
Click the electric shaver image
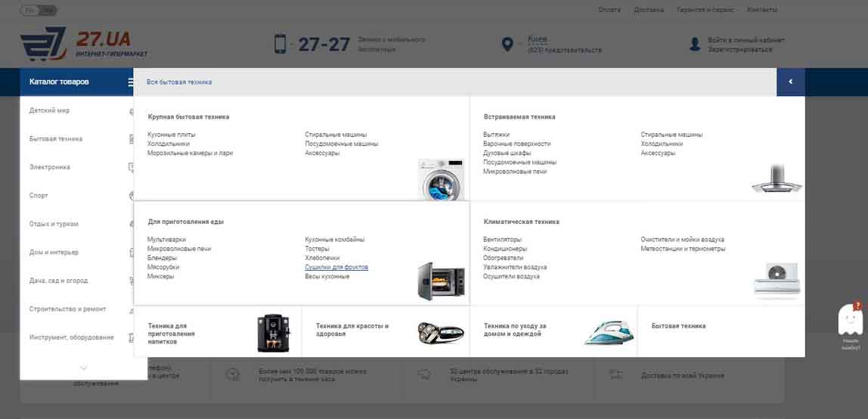pyautogui.click(x=441, y=332)
